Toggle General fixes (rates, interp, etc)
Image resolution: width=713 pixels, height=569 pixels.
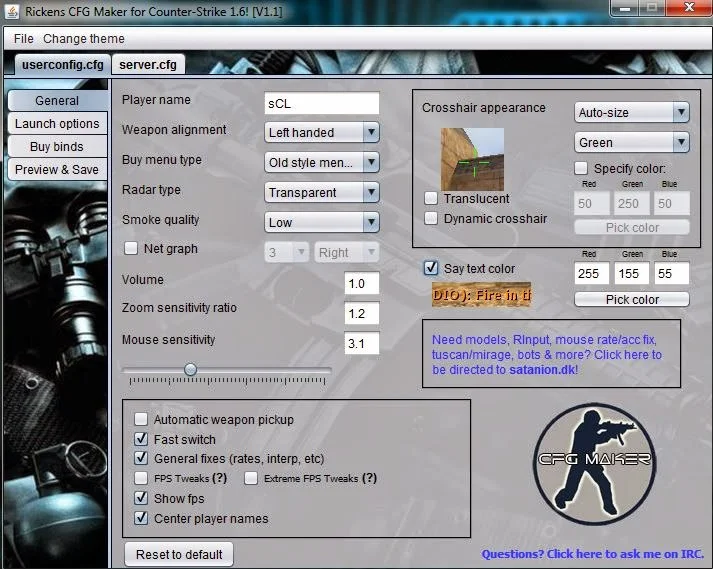click(141, 458)
